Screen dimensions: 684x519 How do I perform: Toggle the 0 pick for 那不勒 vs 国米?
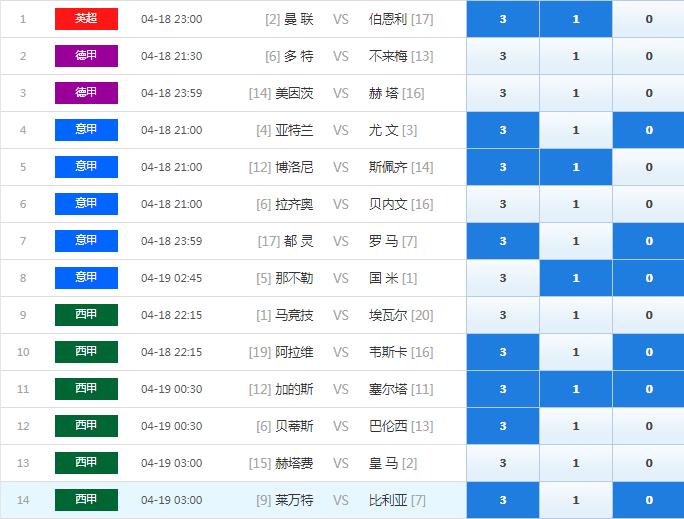coord(649,278)
